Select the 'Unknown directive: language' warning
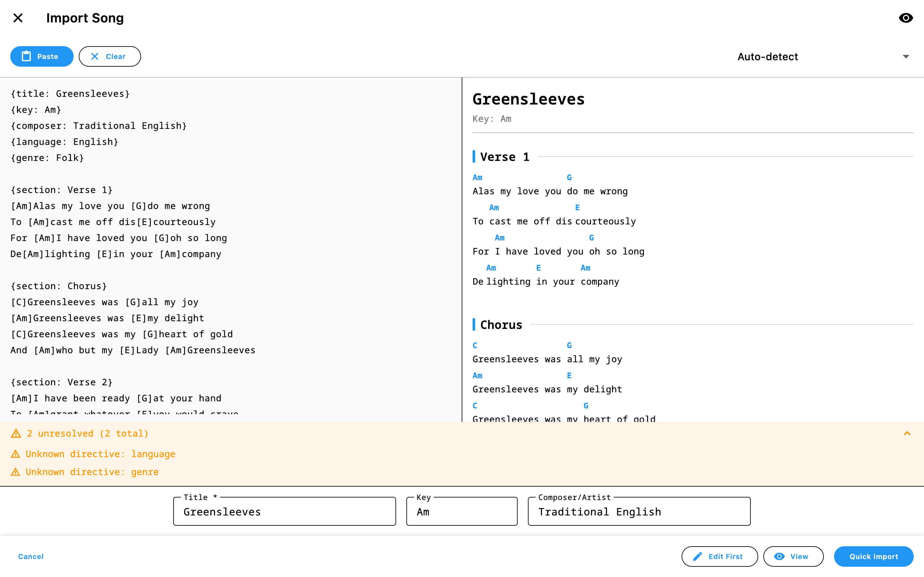The width and height of the screenshot is (924, 577). click(x=100, y=454)
